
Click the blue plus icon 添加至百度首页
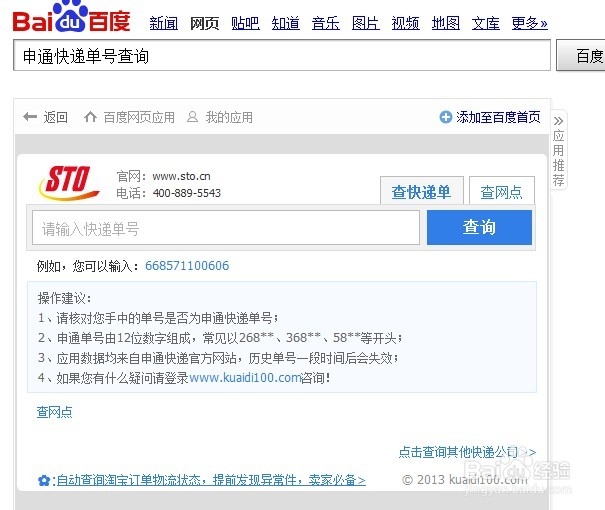pyautogui.click(x=446, y=117)
